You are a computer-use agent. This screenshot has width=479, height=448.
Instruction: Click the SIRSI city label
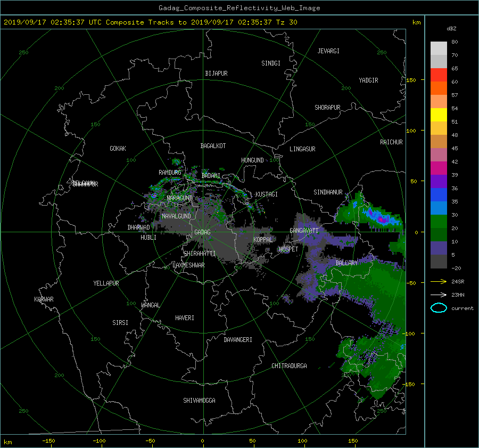120,323
